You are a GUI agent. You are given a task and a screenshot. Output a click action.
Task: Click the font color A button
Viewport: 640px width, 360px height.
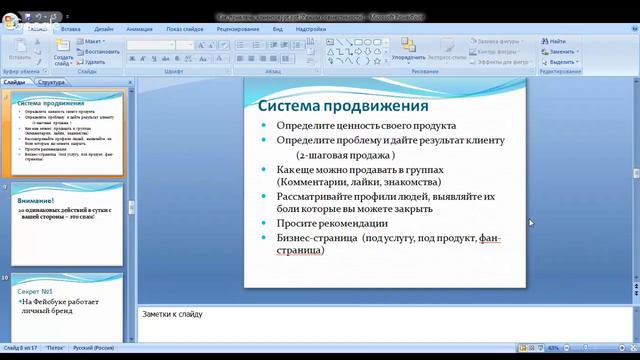pyautogui.click(x=219, y=59)
